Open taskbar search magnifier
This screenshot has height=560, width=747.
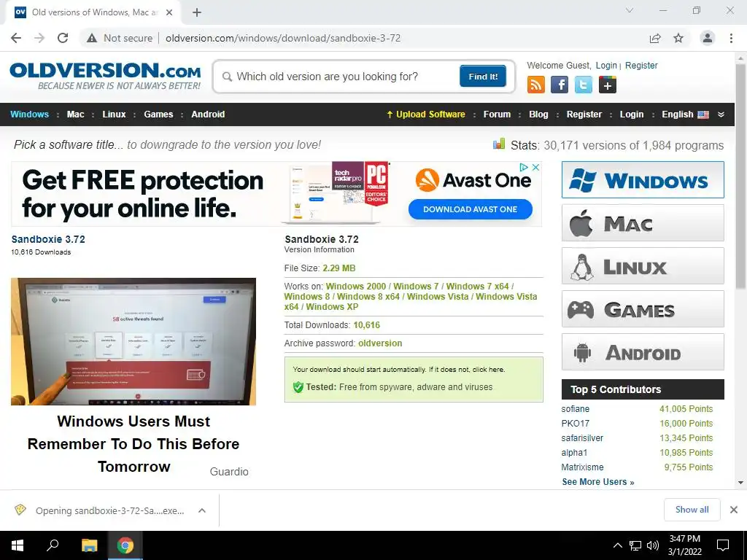[53, 545]
